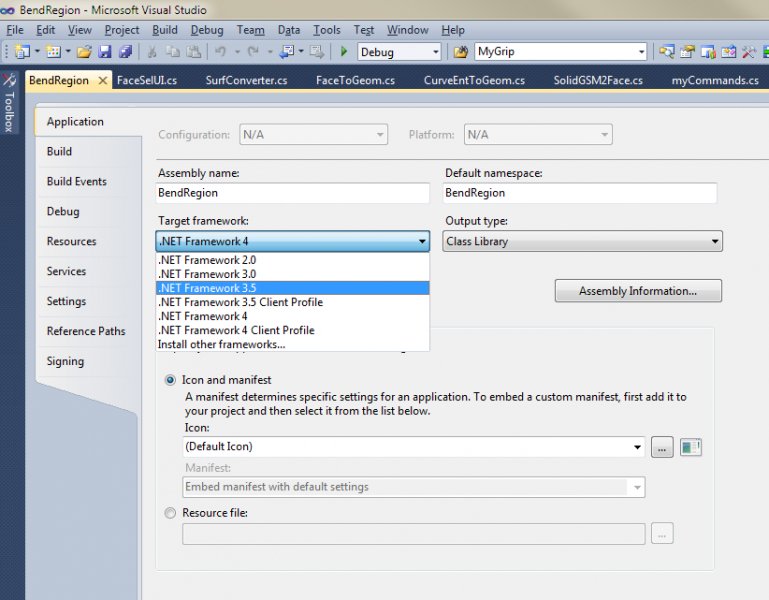Click the Save floppy disk icon
This screenshot has width=769, height=600.
pos(105,52)
